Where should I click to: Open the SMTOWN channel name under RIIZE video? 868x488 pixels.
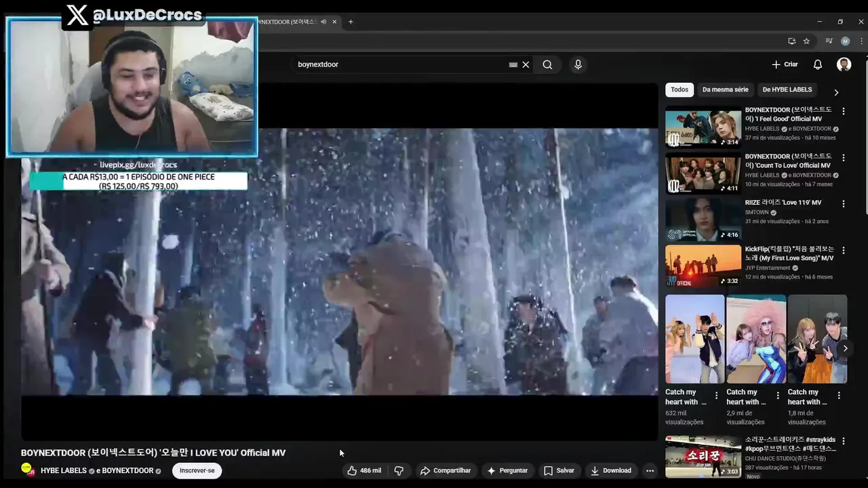(x=757, y=212)
